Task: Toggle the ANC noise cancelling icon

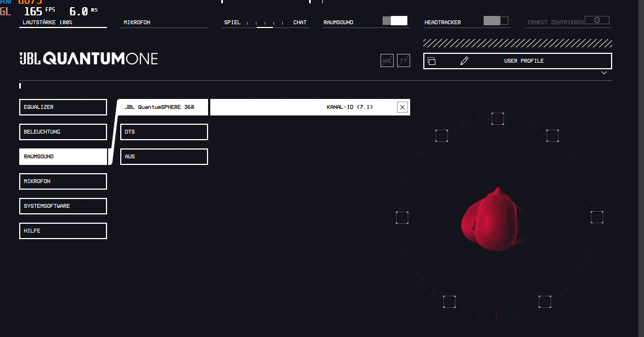Action: coord(387,60)
